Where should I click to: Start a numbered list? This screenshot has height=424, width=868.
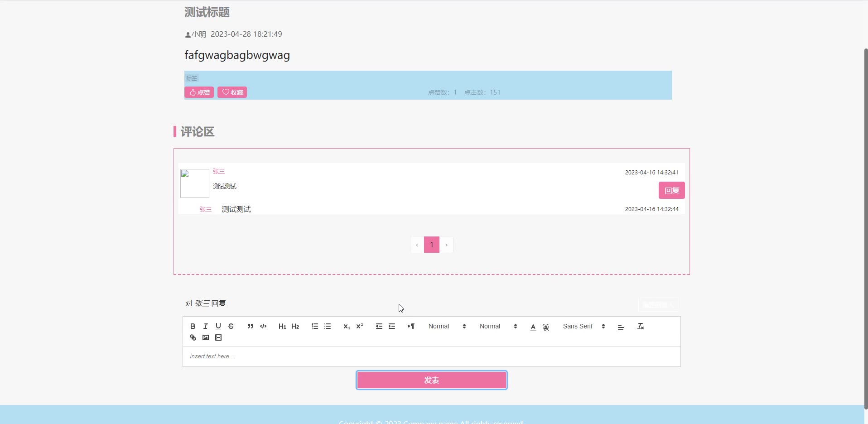coord(315,326)
